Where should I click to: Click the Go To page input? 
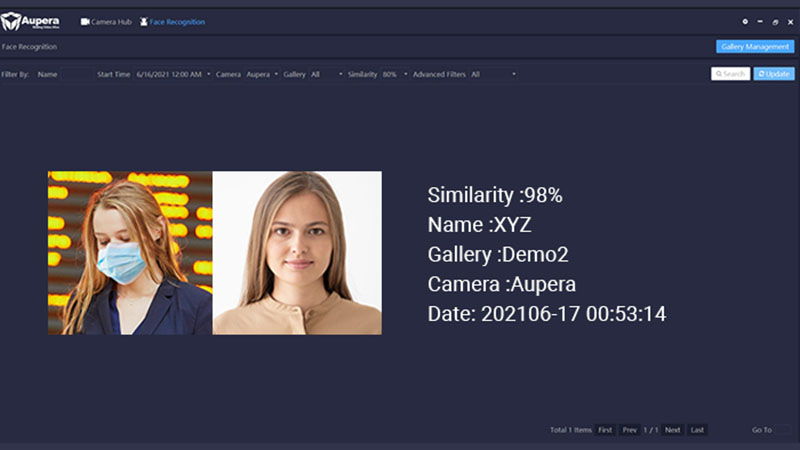pos(782,430)
